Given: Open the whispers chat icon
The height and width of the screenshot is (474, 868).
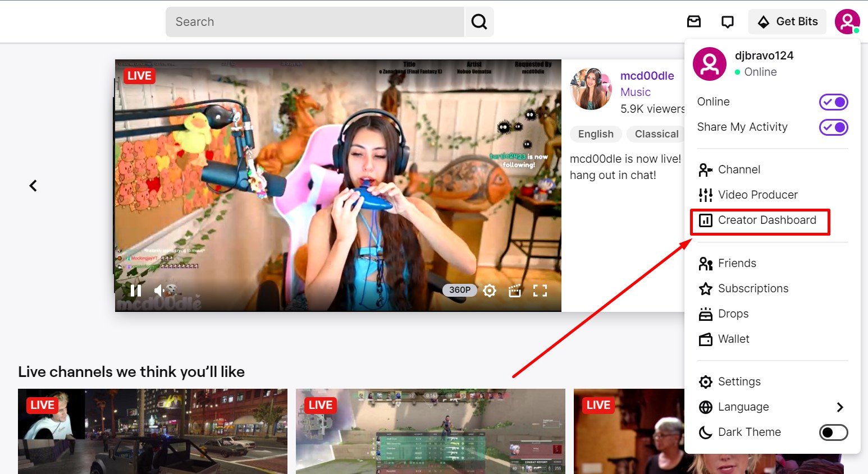Looking at the screenshot, I should tap(728, 22).
